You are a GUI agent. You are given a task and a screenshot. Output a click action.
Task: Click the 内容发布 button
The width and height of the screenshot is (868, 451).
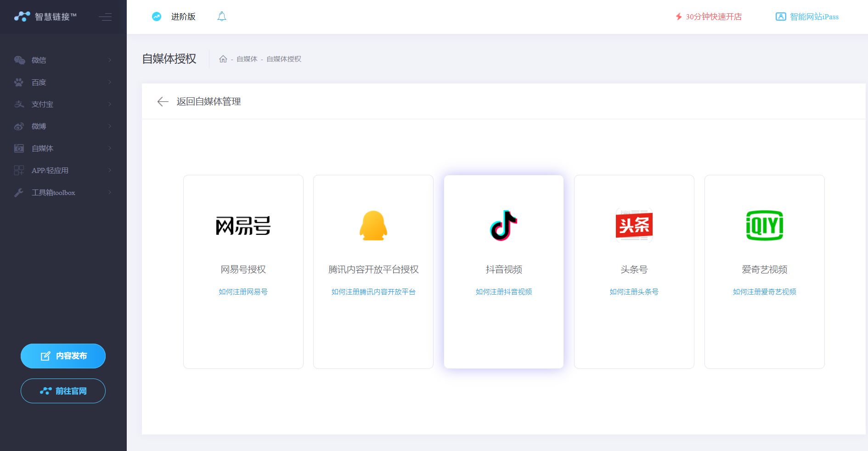[63, 356]
